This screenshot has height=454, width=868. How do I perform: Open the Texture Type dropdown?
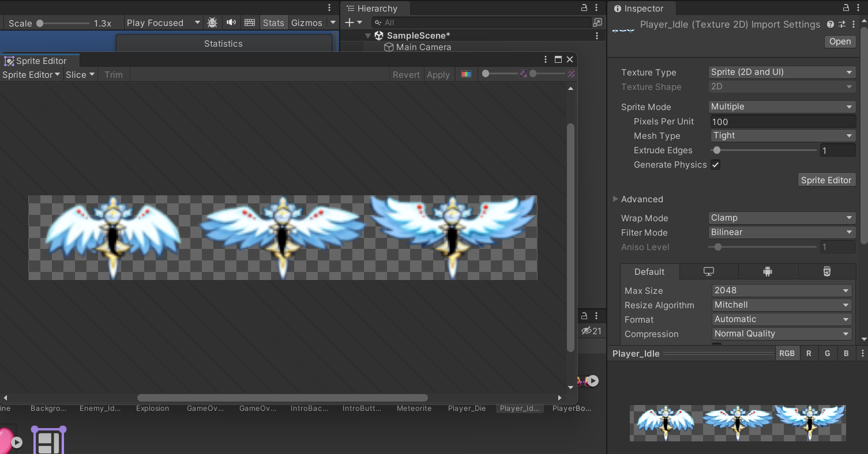[781, 72]
